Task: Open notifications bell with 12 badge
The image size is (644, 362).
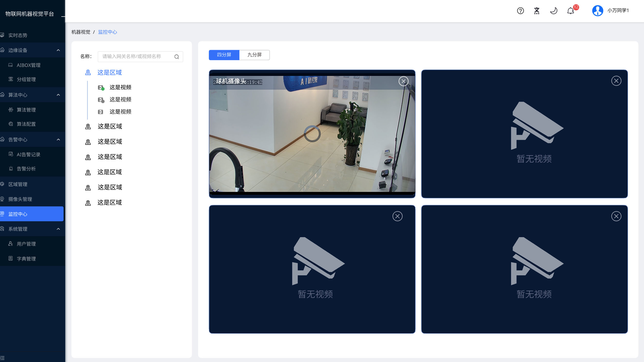Action: coord(570,11)
